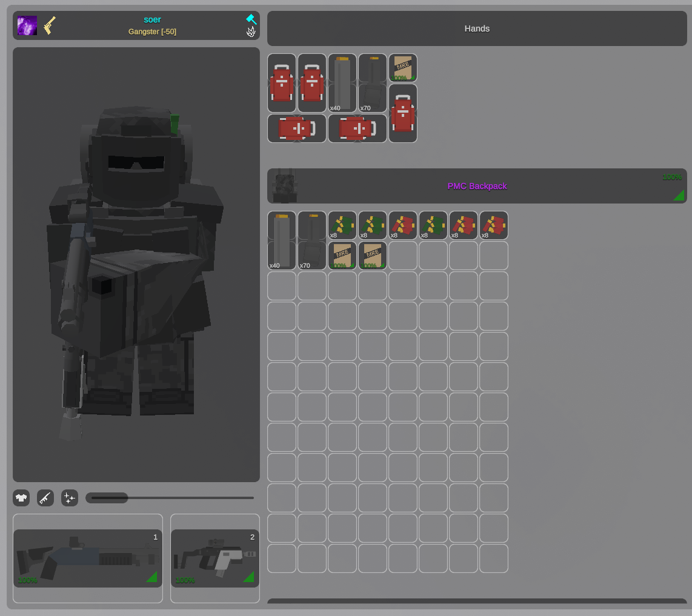Select the x70 magazine in PMC Backpack
The width and height of the screenshot is (692, 616).
coord(312,240)
